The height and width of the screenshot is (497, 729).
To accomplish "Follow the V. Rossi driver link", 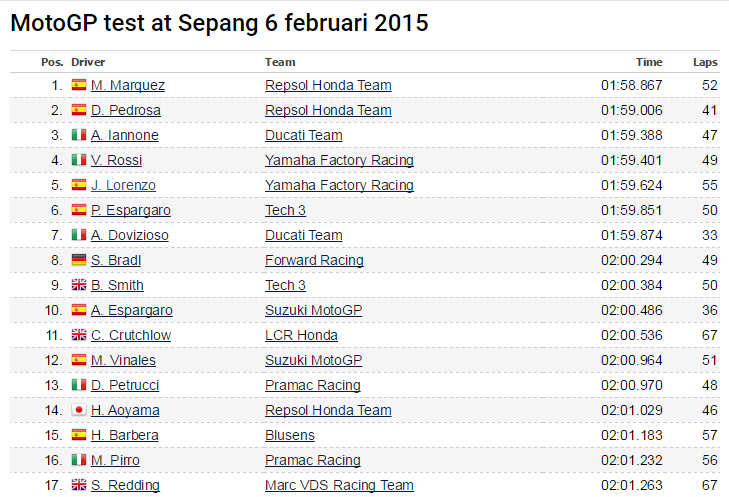I will (x=116, y=161).
